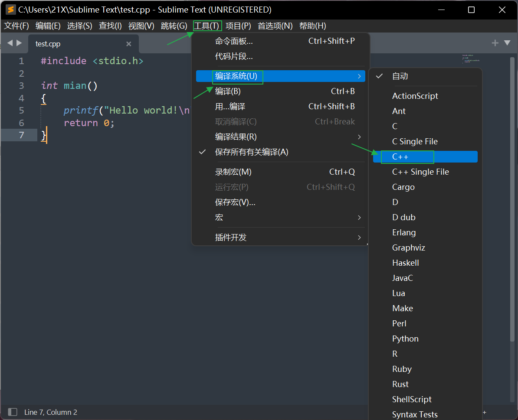
Task: Toggle 保存所有有关编译(A) option
Action: tap(280, 152)
